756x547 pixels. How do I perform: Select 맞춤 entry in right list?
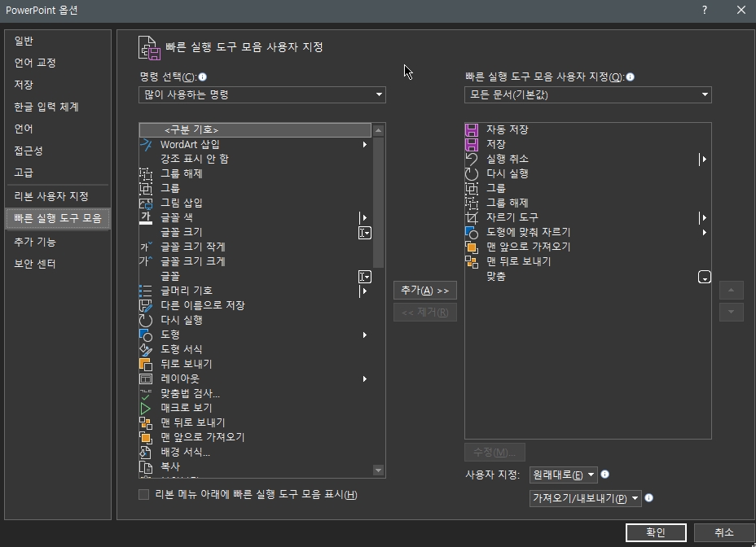tap(588, 277)
